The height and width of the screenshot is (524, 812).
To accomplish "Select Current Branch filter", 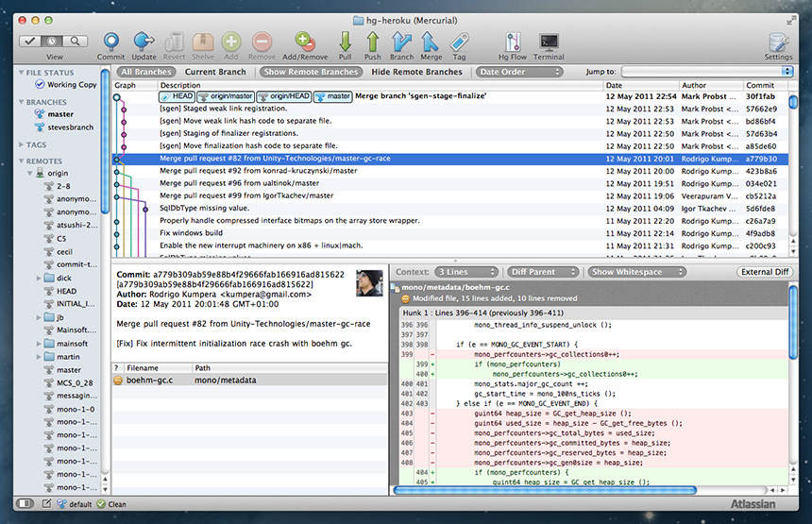I will 215,72.
